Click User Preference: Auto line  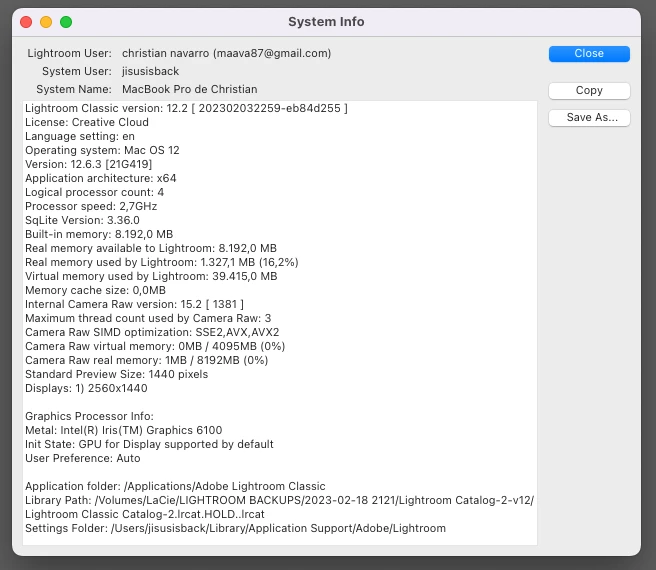pos(83,458)
